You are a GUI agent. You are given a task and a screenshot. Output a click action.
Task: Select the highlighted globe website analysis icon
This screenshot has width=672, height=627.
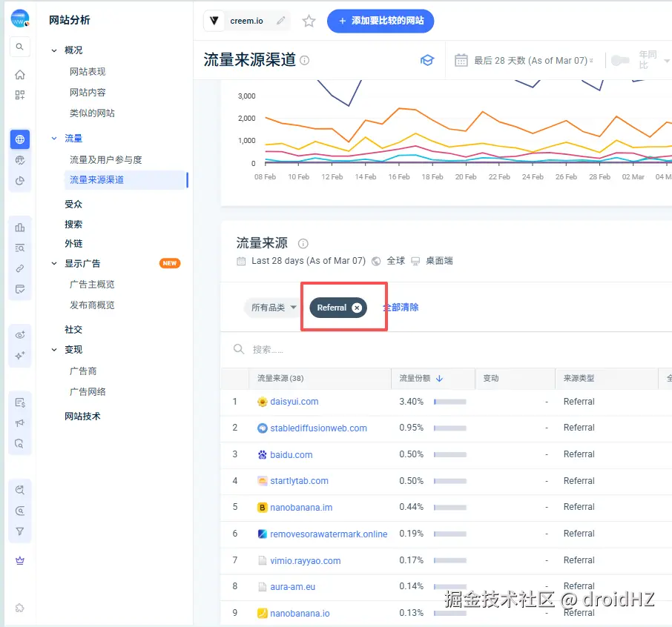tap(20, 139)
